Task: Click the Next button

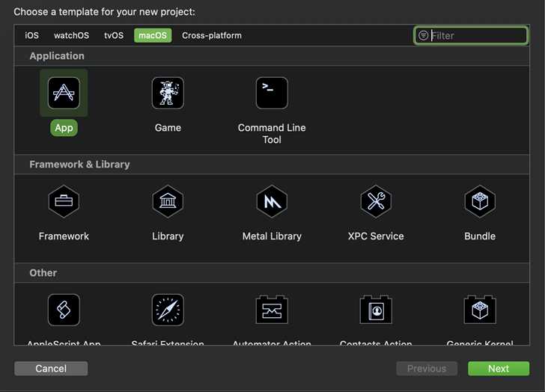Action: point(499,368)
